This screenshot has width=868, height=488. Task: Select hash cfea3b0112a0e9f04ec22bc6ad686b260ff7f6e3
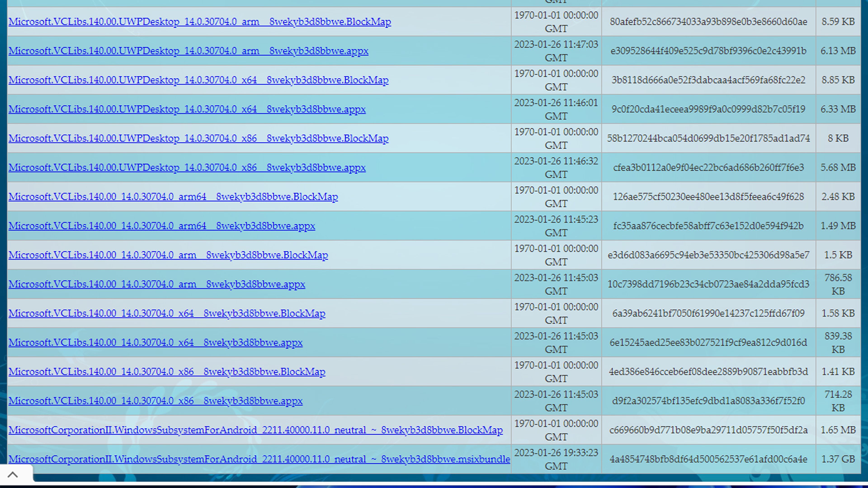point(708,168)
